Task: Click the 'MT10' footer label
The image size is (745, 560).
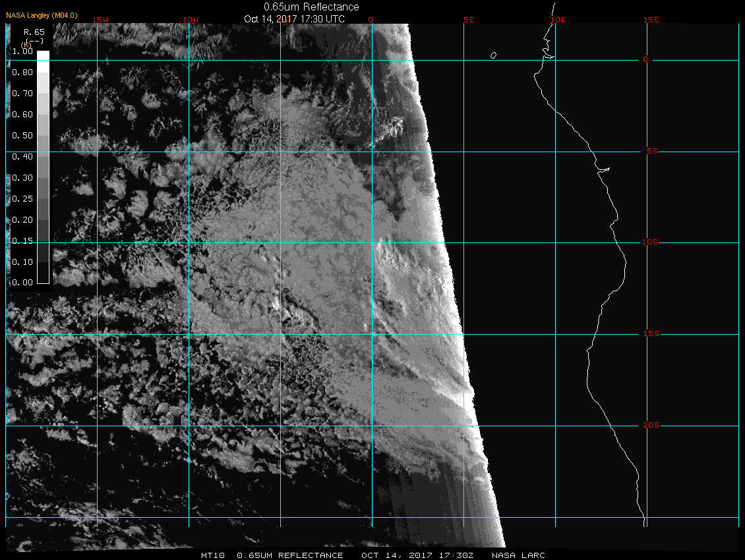Action: 212,555
